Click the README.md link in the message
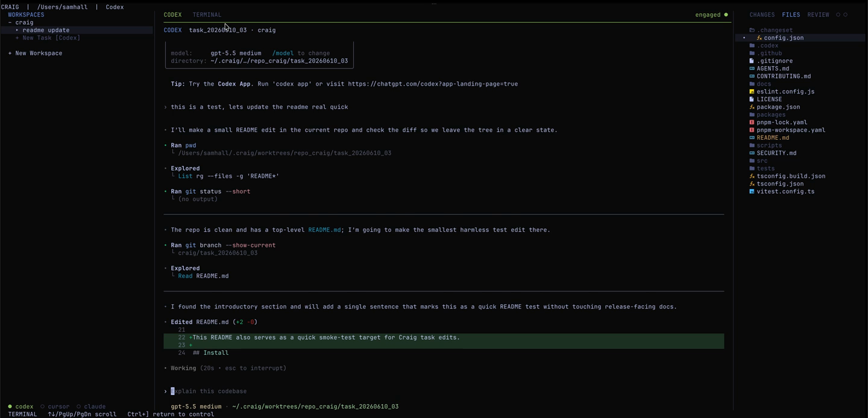 pos(324,230)
